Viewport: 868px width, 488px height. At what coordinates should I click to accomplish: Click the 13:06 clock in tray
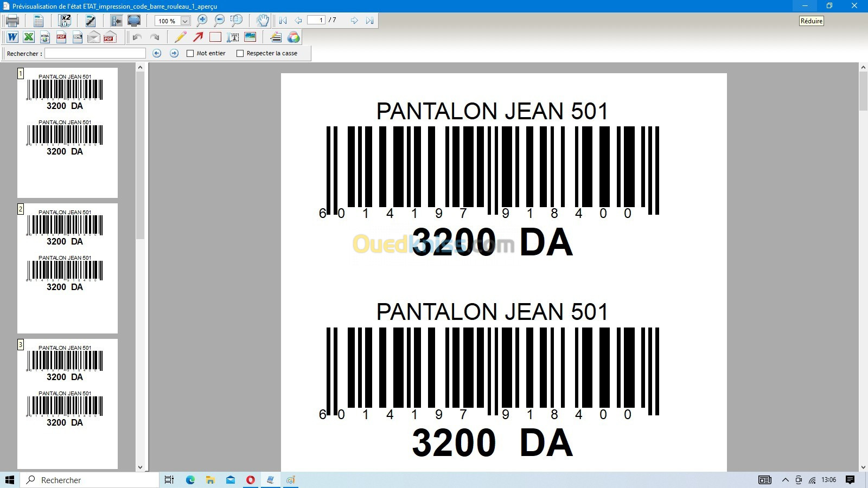pos(828,480)
